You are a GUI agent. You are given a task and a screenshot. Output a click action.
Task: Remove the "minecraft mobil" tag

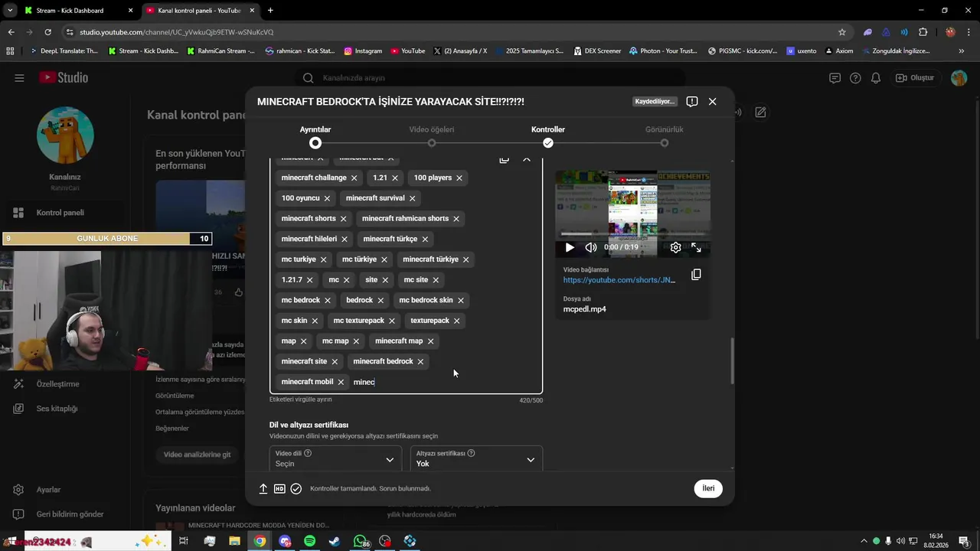(x=341, y=382)
